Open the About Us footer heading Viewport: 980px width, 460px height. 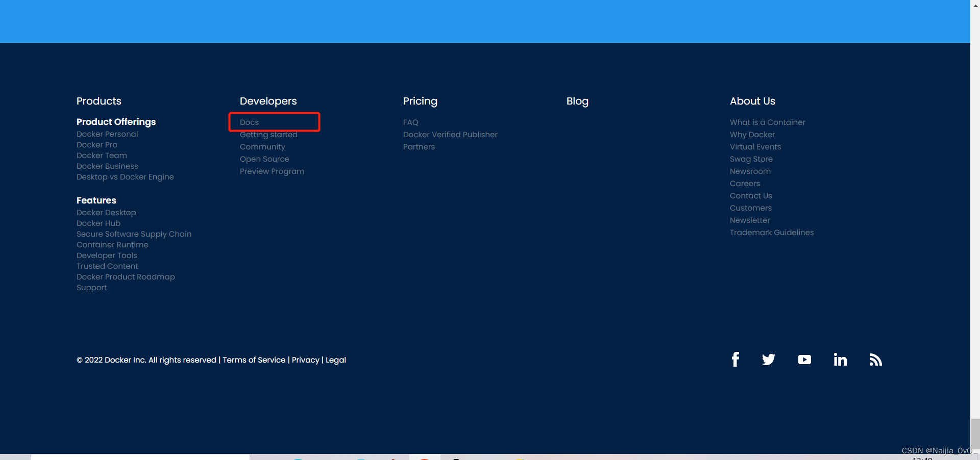[752, 101]
